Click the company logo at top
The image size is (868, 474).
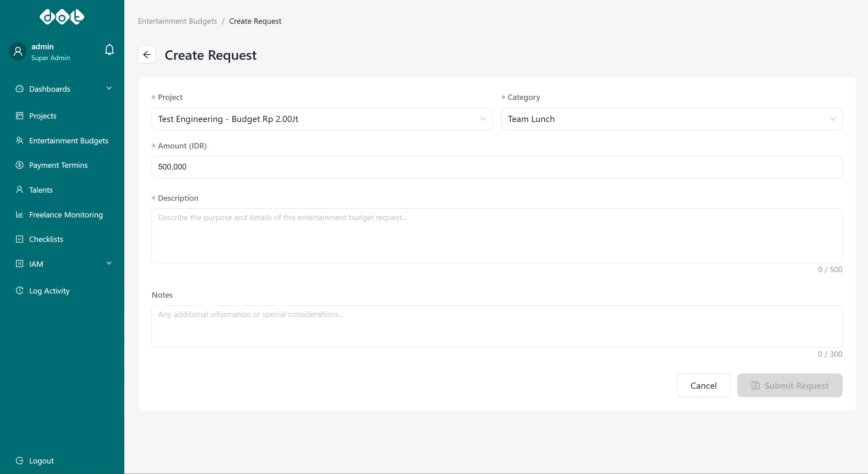61,17
